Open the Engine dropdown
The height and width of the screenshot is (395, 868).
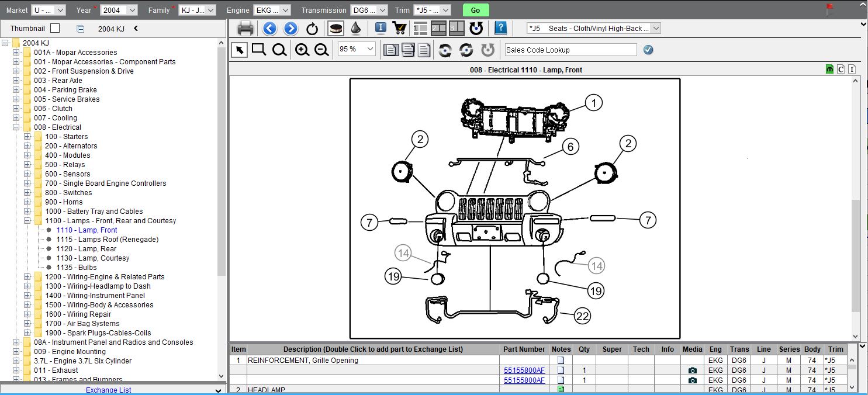274,10
